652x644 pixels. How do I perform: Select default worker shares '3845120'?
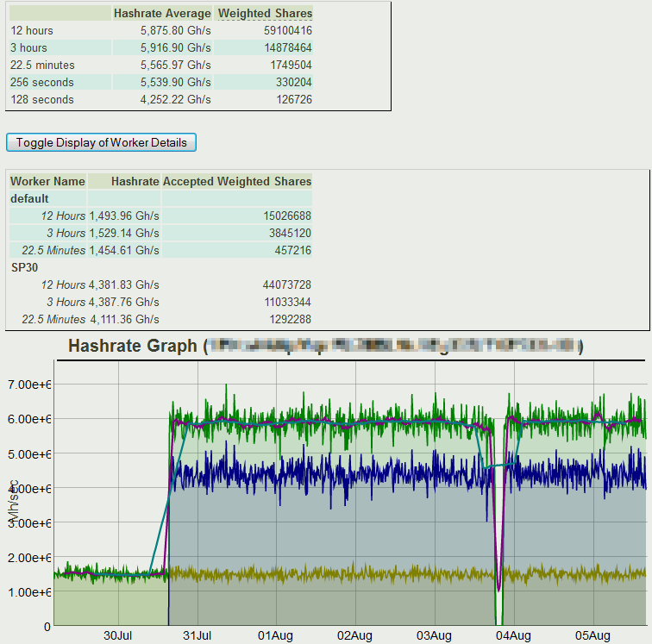tap(291, 234)
